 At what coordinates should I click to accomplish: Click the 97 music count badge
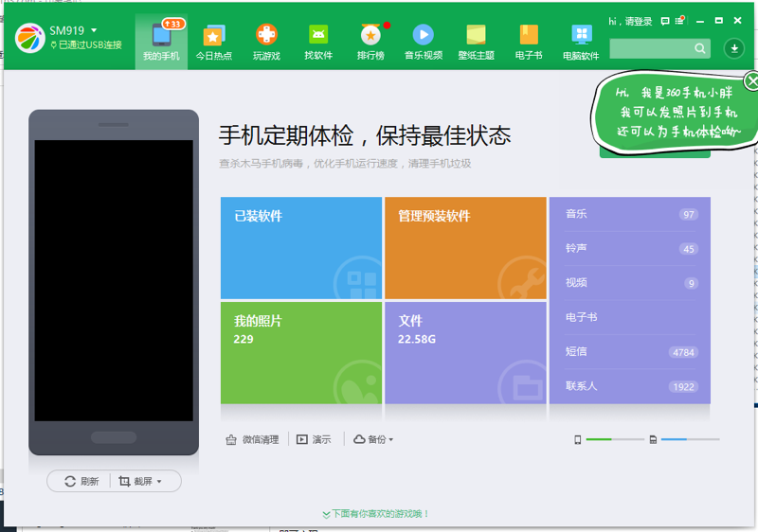pyautogui.click(x=689, y=214)
